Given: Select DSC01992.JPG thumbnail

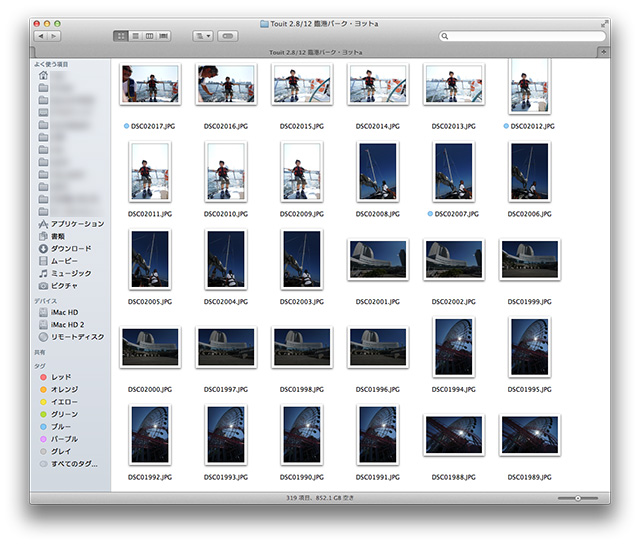Looking at the screenshot, I should [150, 435].
